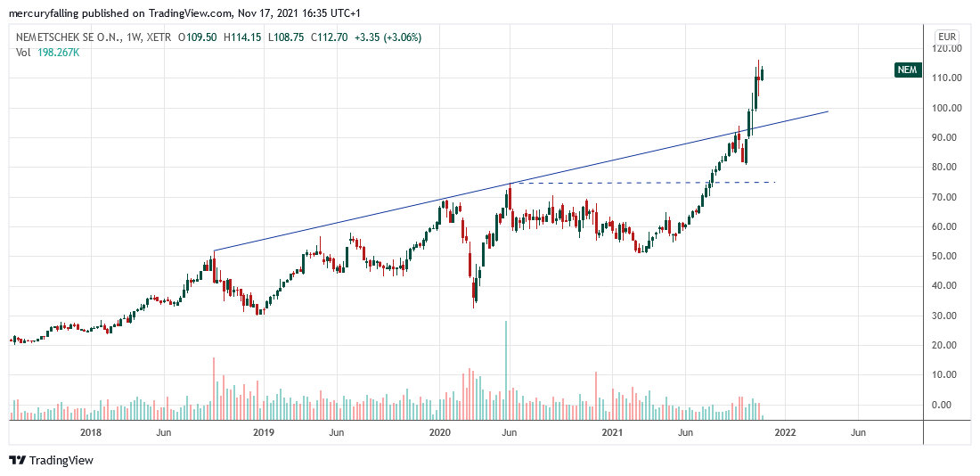Click the TradingView logo icon
980x476 pixels.
[17, 460]
